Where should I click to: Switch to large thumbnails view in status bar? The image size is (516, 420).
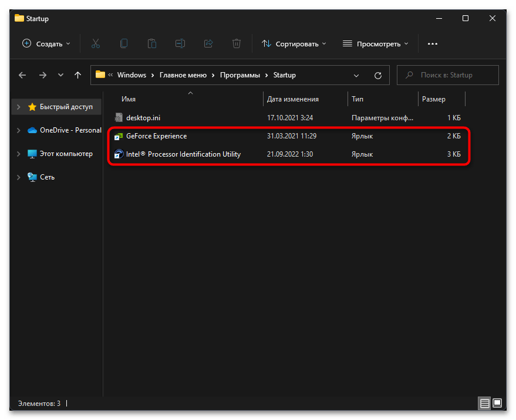click(497, 403)
